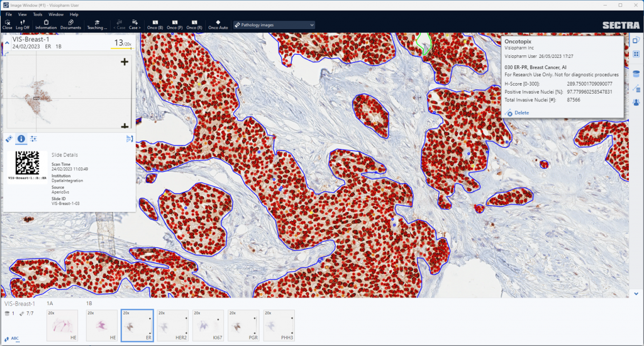This screenshot has height=346, width=644.
Task: Run Onco Auto from the toolbar
Action: pyautogui.click(x=218, y=25)
